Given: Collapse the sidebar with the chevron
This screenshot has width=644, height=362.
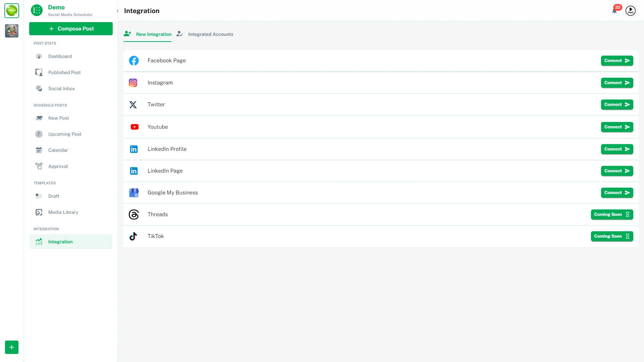Looking at the screenshot, I should point(118,11).
